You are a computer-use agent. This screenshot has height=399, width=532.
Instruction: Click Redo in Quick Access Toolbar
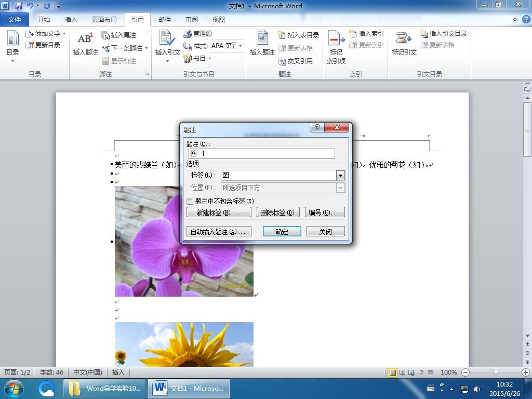click(47, 6)
